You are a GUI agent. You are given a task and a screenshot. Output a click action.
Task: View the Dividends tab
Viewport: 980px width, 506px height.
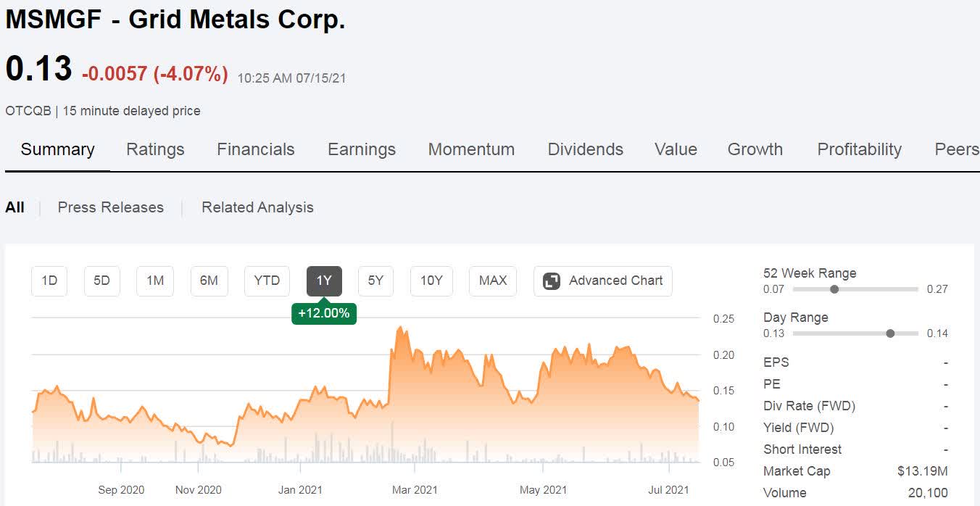585,149
